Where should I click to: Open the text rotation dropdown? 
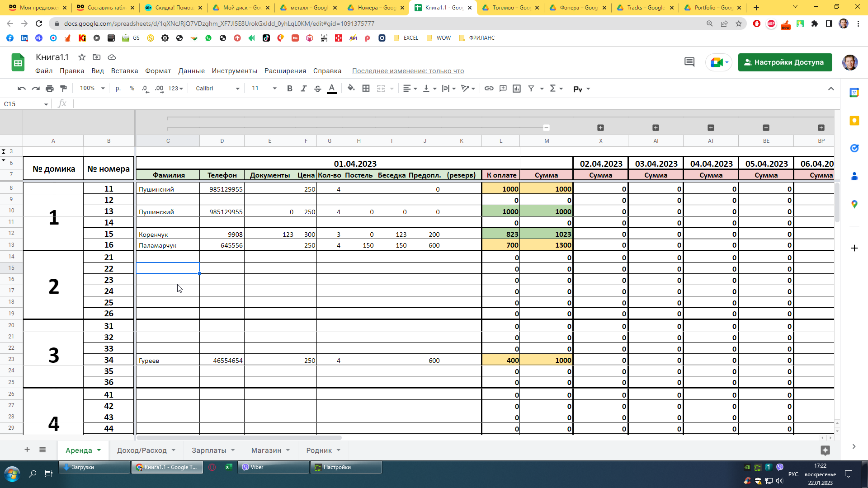pos(468,89)
